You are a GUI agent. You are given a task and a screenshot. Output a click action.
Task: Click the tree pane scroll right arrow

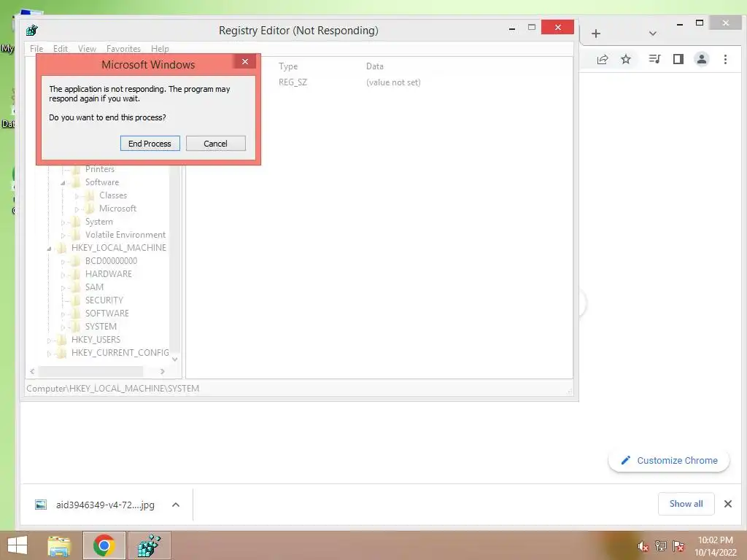coord(163,371)
